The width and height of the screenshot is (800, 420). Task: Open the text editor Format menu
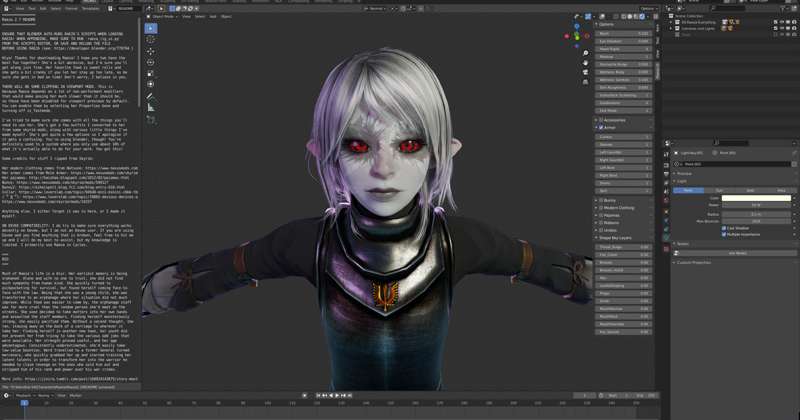coord(71,9)
